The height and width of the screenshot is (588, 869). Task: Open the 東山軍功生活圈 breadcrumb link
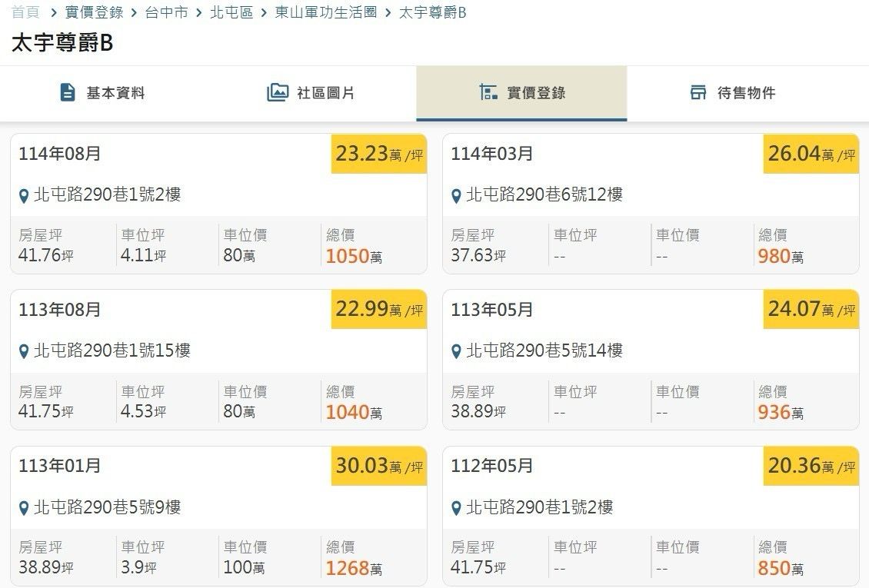click(326, 12)
